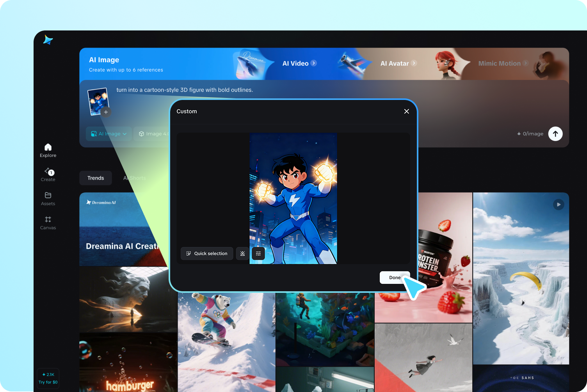Add another reference image with the plus icon
This screenshot has height=392, width=587.
pyautogui.click(x=106, y=112)
